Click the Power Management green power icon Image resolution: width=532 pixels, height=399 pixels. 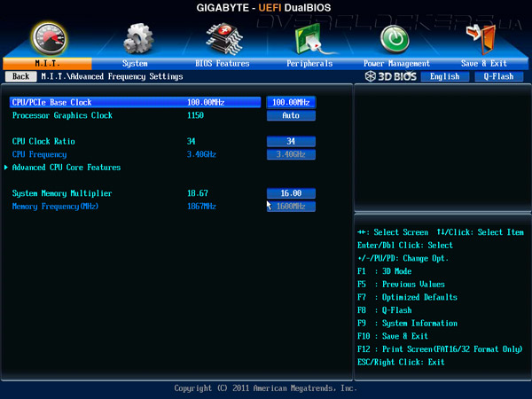tap(395, 39)
